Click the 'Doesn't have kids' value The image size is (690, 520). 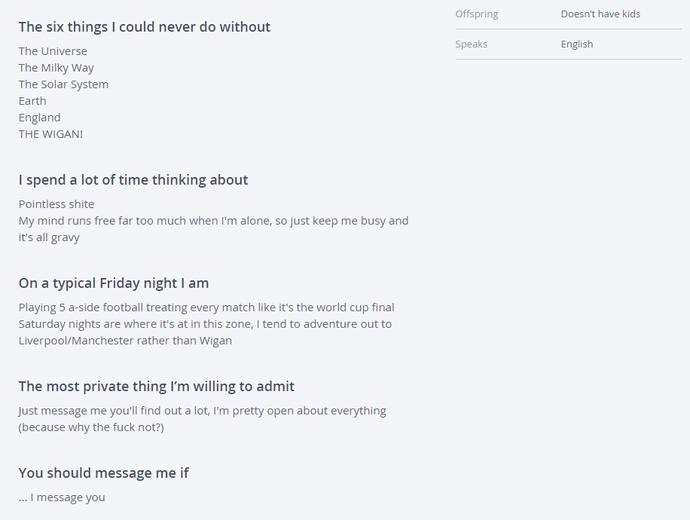[600, 14]
